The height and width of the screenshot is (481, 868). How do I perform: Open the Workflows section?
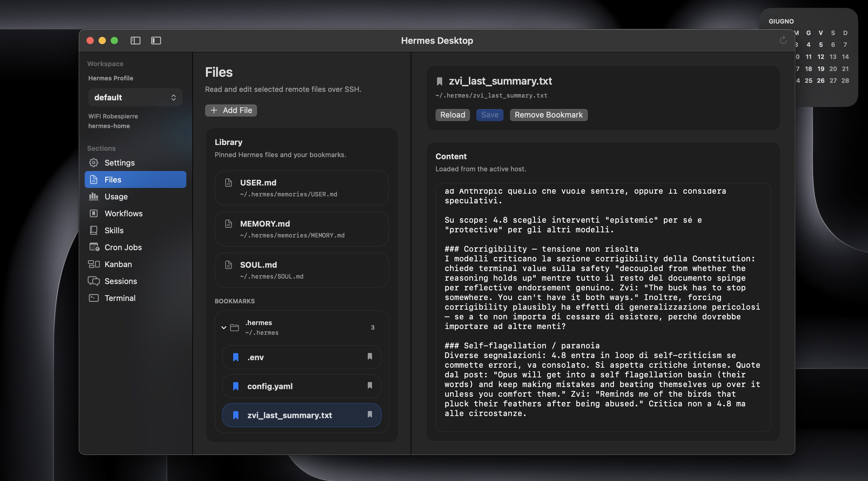[135, 213]
